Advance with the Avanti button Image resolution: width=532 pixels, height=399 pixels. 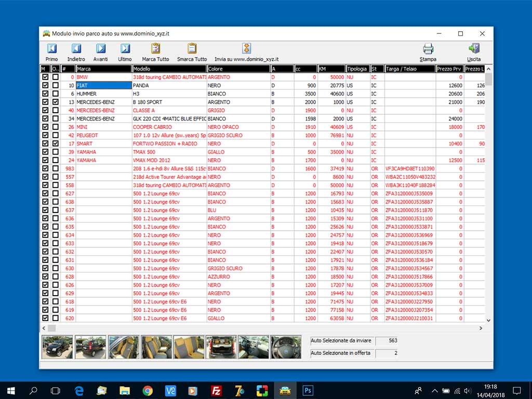coord(100,52)
